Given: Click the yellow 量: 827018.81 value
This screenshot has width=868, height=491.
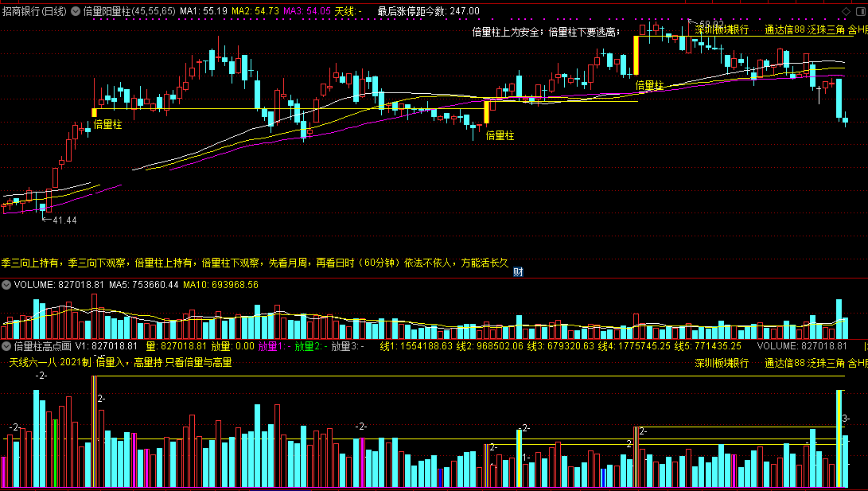Looking at the screenshot, I should click(176, 346).
